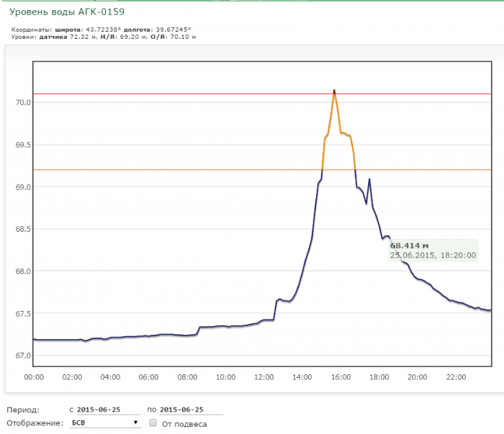Select the Н/Я level value 69.20 м
Viewport: 504px width, 434px height.
pyautogui.click(x=134, y=37)
